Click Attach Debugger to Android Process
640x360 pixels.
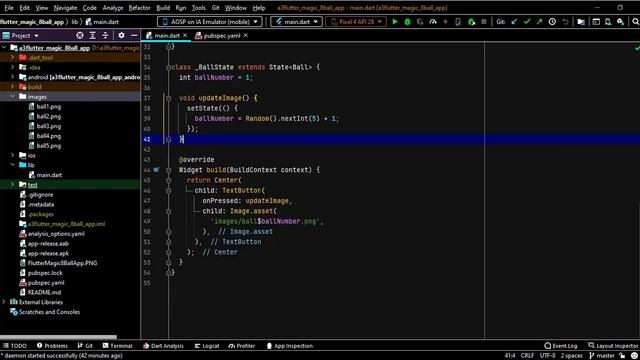[x=471, y=22]
